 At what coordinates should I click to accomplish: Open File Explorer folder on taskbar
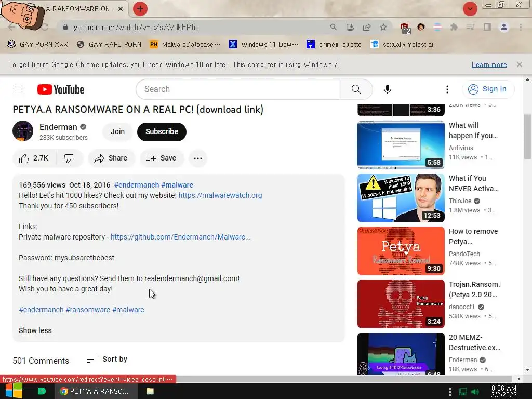click(x=150, y=391)
